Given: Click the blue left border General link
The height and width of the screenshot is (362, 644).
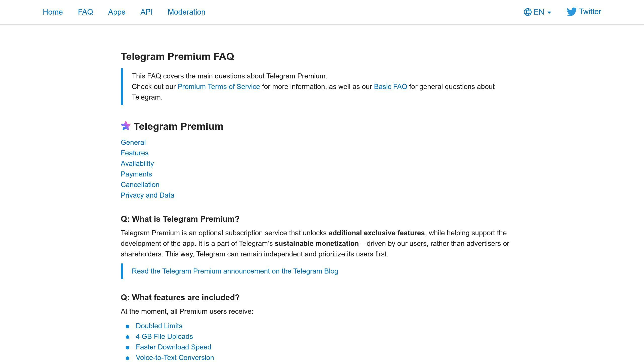Looking at the screenshot, I should tap(133, 142).
